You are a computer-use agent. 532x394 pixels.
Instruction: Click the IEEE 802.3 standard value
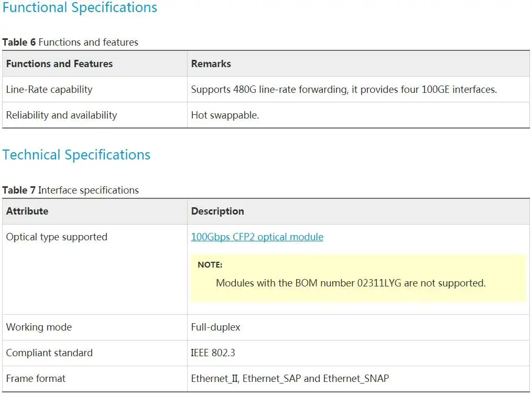coord(213,353)
